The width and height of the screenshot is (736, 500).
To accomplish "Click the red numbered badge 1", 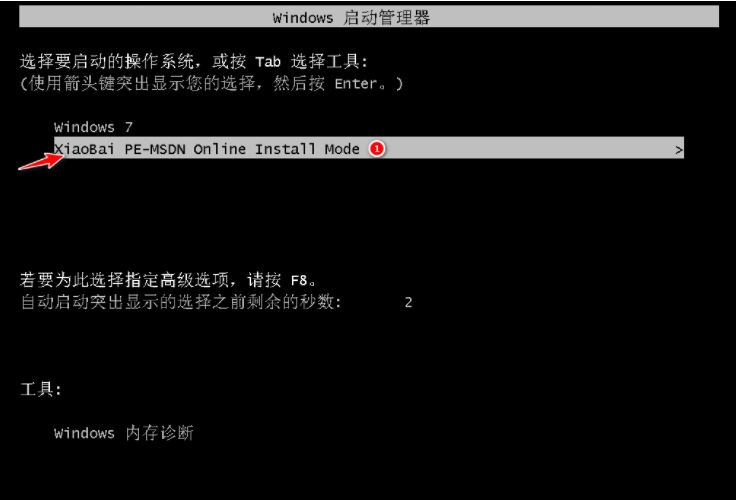I will tap(376, 149).
